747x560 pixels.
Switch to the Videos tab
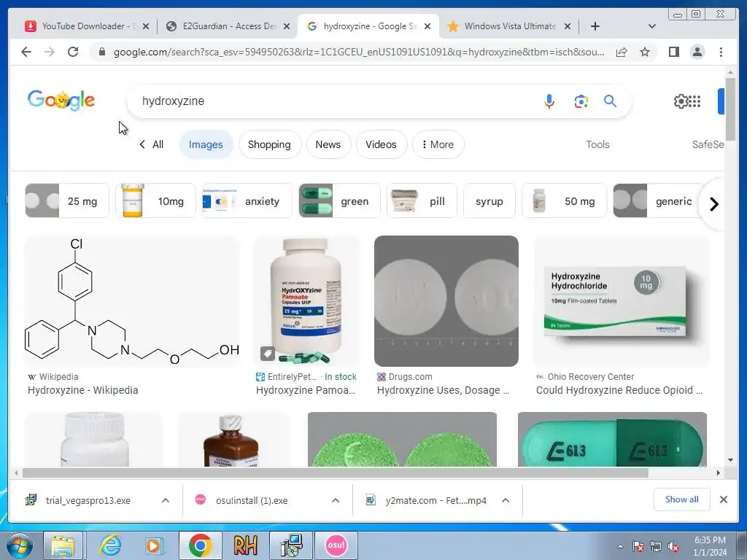pos(381,144)
